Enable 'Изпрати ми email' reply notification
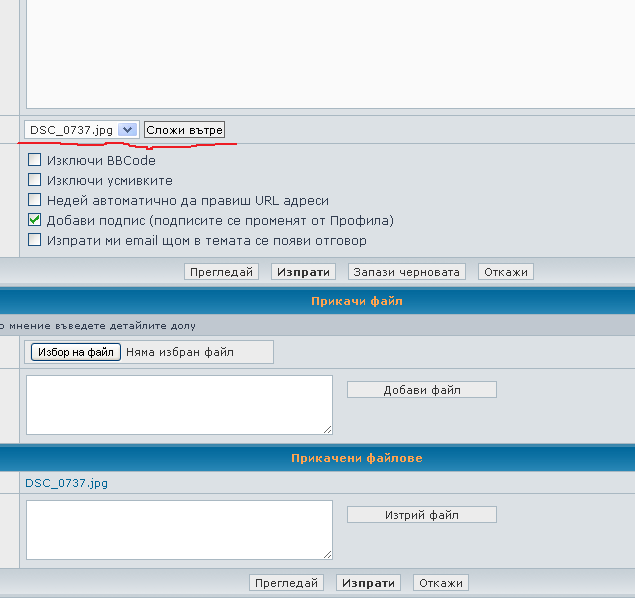 (x=35, y=240)
